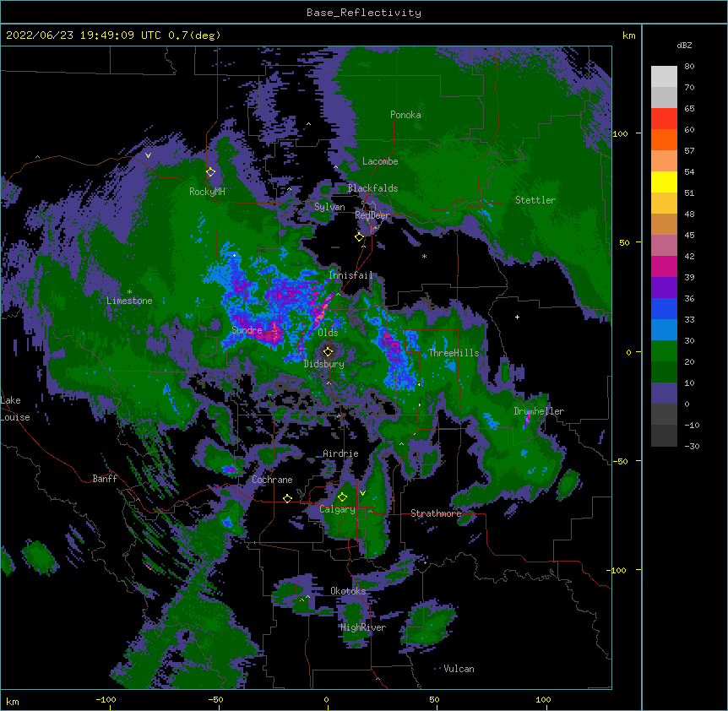
Task: Click the Base_Reflectivity title
Action: [x=364, y=13]
